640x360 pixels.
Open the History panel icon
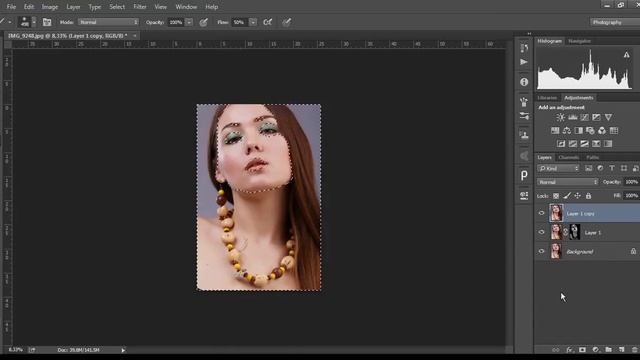coord(524,48)
